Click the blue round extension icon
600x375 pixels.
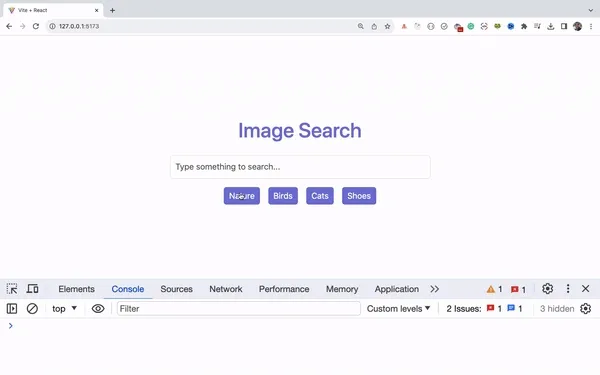click(510, 26)
